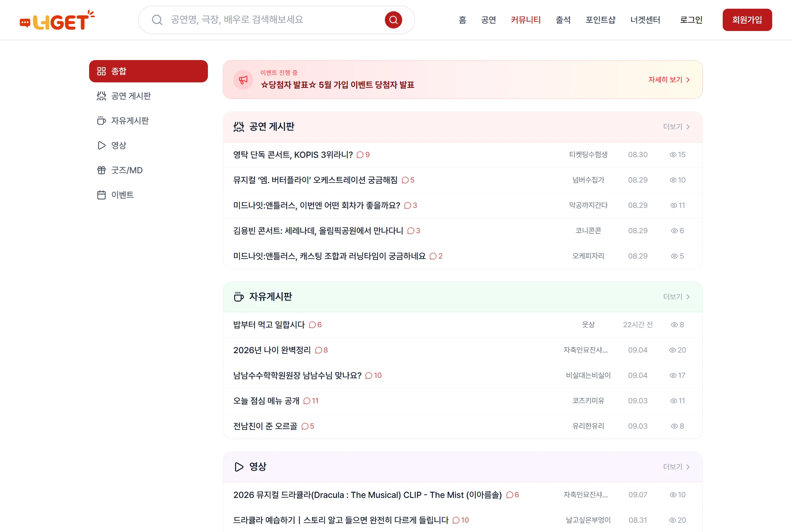Open post 밥부터 먹고 일합시다

pos(269,325)
